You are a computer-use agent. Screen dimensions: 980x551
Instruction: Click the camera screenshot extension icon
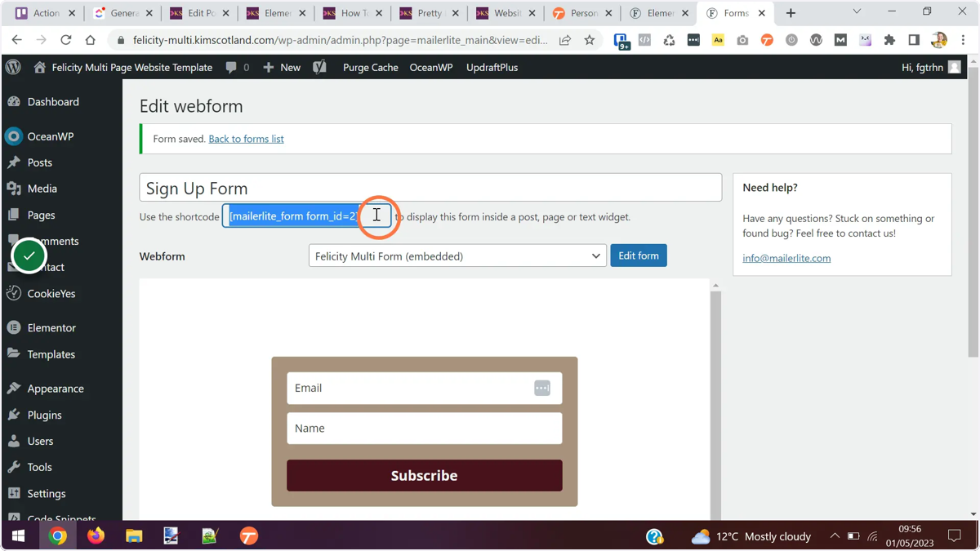point(742,40)
